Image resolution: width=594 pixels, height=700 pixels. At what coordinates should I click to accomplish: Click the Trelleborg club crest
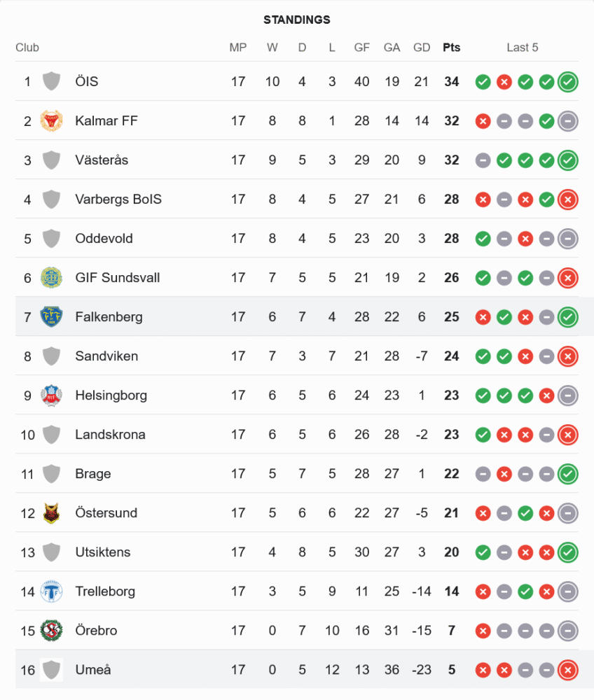point(51,591)
